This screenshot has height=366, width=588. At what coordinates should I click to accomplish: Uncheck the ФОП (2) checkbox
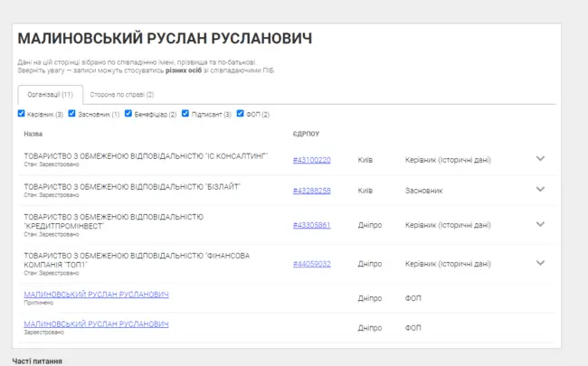[240, 114]
